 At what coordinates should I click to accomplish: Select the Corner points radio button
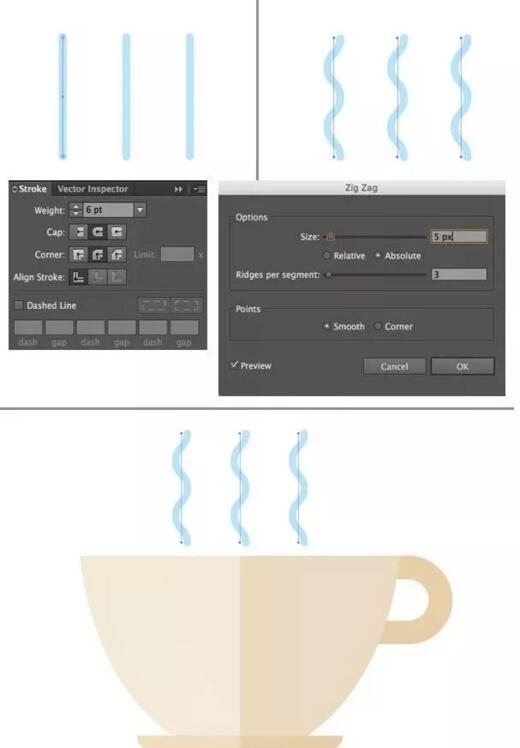378,326
